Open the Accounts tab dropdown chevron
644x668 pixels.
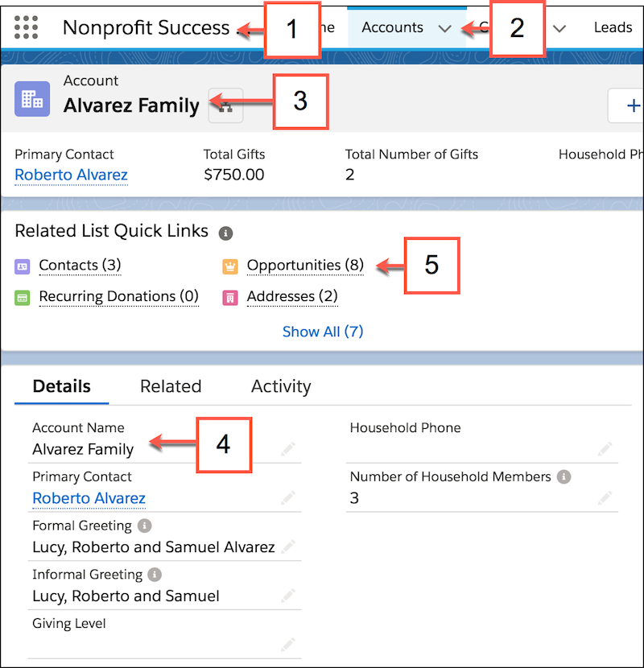point(445,27)
